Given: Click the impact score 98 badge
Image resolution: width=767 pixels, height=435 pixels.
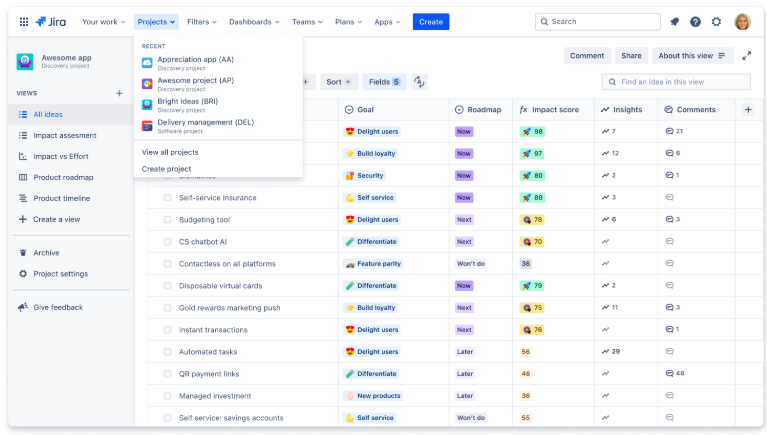Looking at the screenshot, I should point(532,132).
